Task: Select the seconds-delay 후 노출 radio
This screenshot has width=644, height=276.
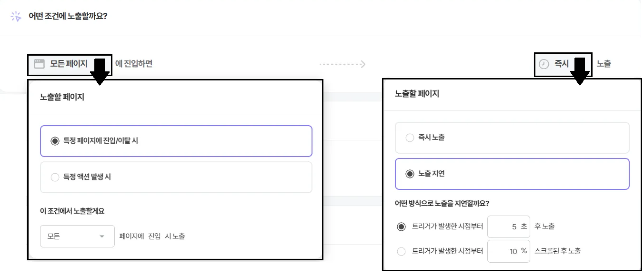Action: (401, 227)
